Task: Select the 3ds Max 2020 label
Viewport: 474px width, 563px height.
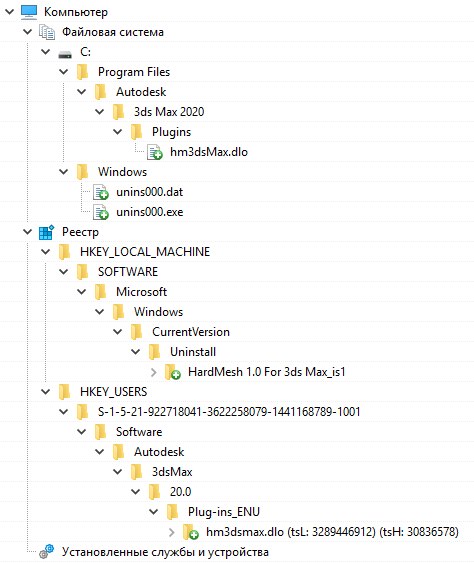Action: pos(169,112)
